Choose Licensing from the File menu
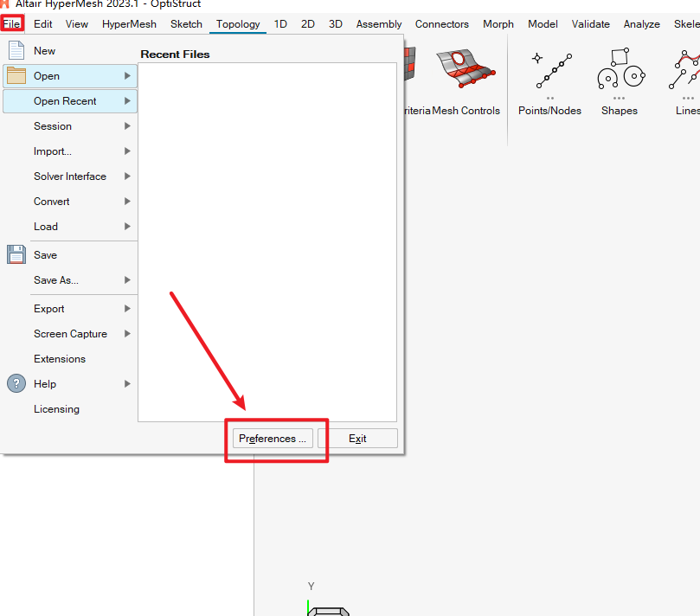This screenshot has height=616, width=700. click(x=56, y=409)
